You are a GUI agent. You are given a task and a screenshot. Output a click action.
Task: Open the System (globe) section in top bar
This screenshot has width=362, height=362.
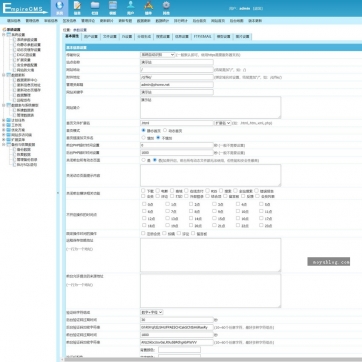pos(59,8)
